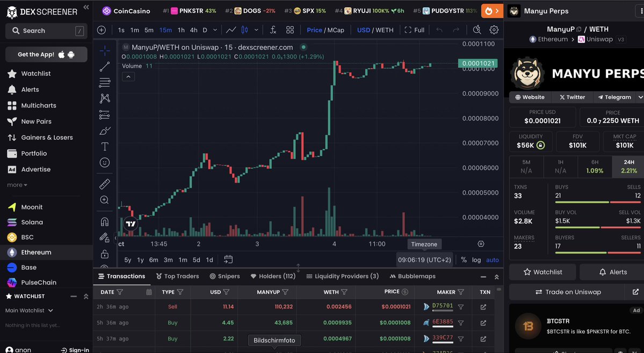The height and width of the screenshot is (353, 644).
Task: Select the 6H stats period
Action: pos(595,167)
